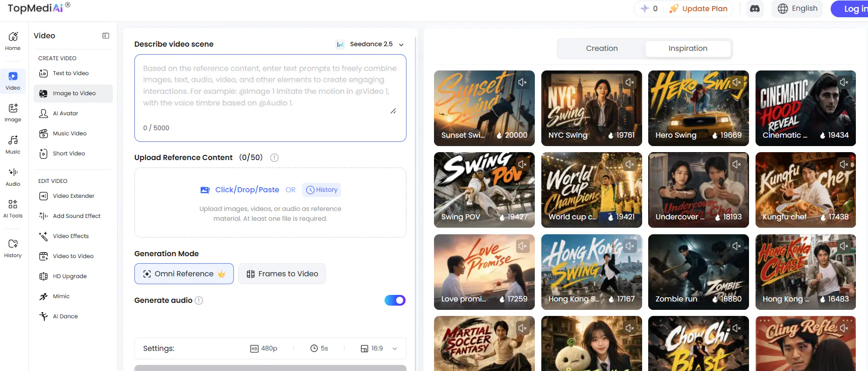Show info about Generate audio
Screen dimensions: 868x371
199,301
